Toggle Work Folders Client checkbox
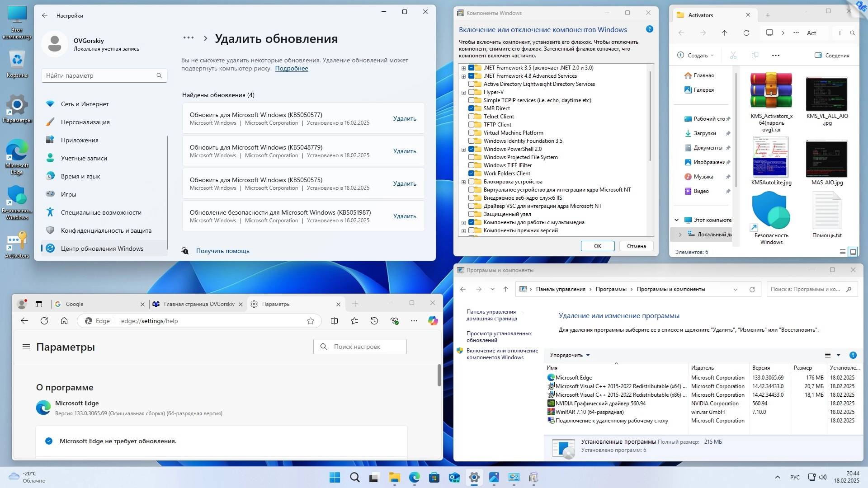Image resolution: width=868 pixels, height=488 pixels. point(472,174)
